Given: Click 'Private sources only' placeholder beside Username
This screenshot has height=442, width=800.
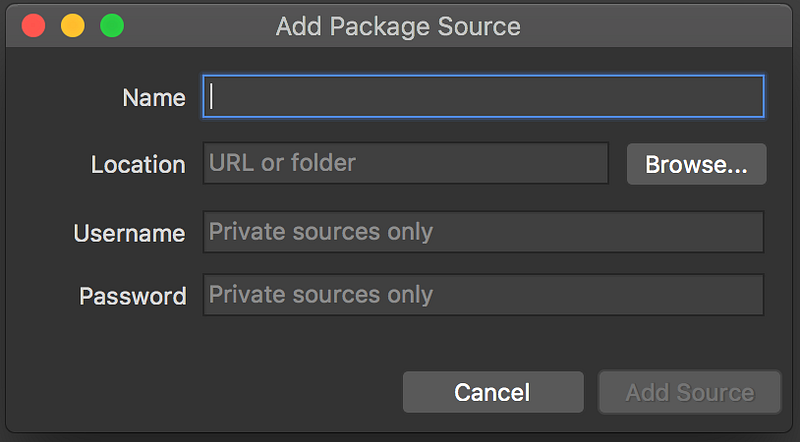Looking at the screenshot, I should pos(321,232).
